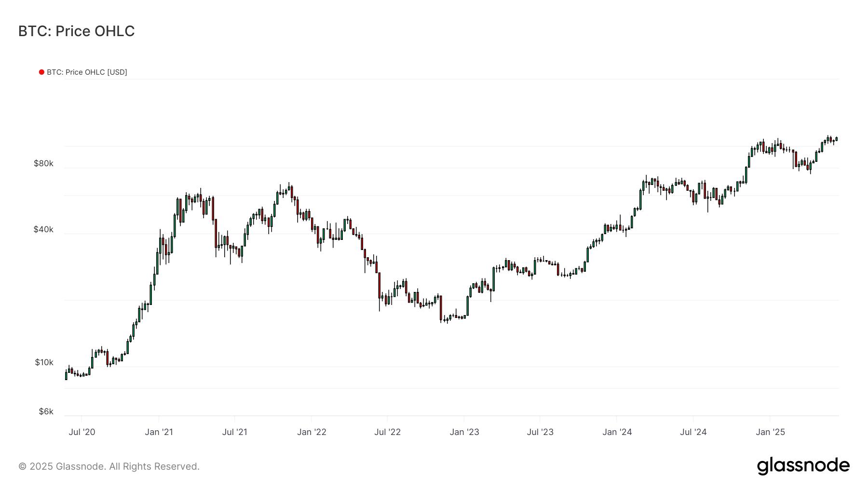
Task: Select the Jan '22 date label
Action: pyautogui.click(x=312, y=432)
